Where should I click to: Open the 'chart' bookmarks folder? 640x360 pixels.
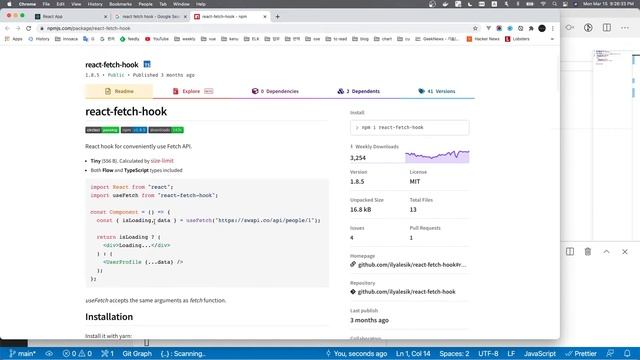pos(383,39)
